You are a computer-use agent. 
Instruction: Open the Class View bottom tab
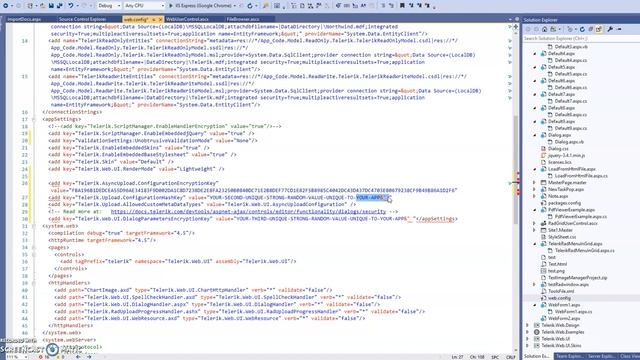click(629, 356)
